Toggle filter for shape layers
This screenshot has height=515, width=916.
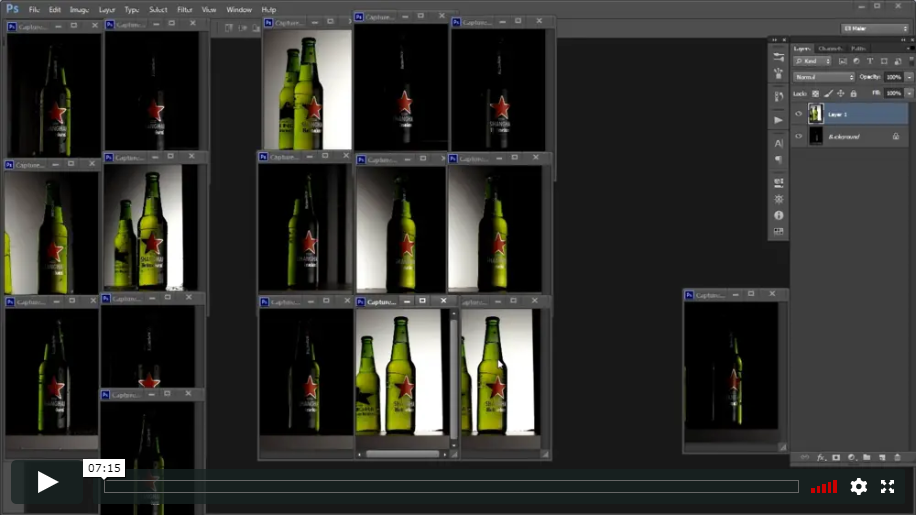[884, 61]
